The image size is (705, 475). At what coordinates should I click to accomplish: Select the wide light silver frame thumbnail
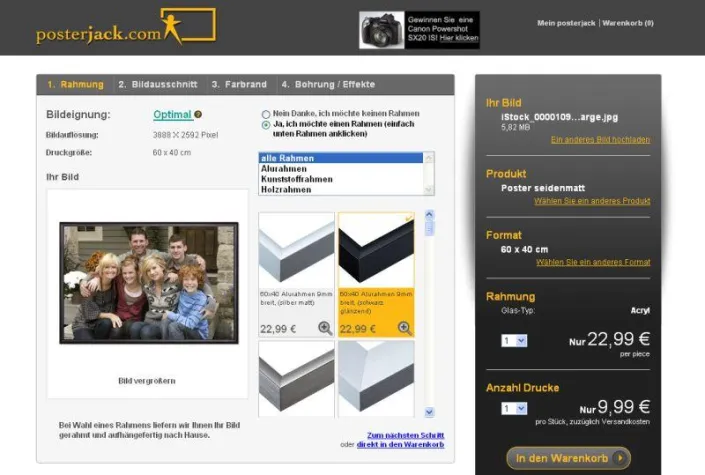pos(376,379)
